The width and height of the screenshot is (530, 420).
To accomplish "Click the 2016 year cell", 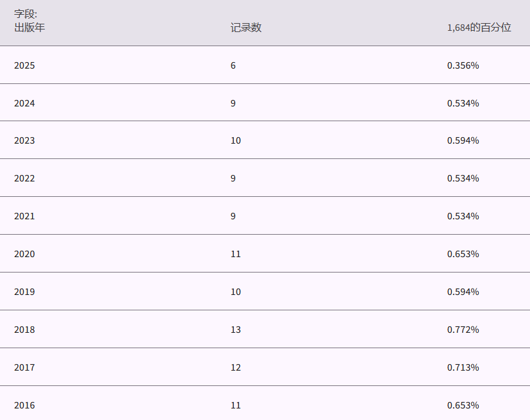I will pyautogui.click(x=24, y=405).
